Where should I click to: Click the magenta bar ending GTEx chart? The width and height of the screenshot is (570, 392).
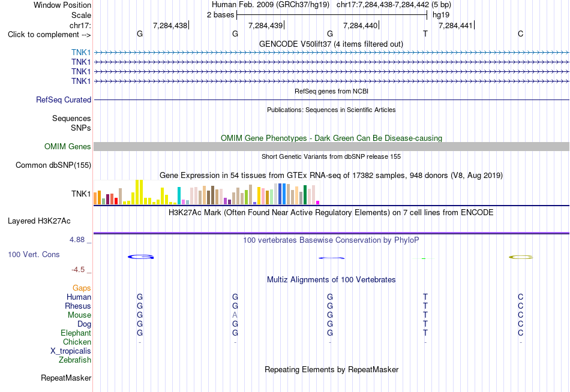point(318,203)
